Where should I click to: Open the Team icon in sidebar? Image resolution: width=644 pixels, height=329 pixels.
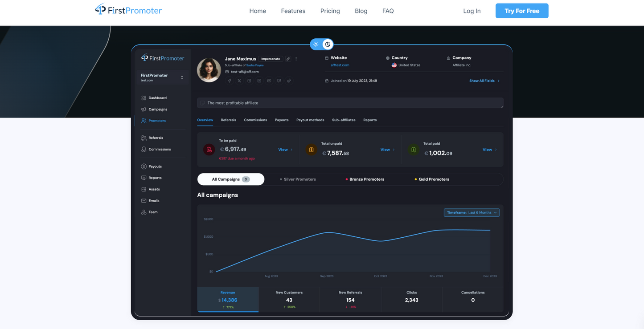click(144, 212)
